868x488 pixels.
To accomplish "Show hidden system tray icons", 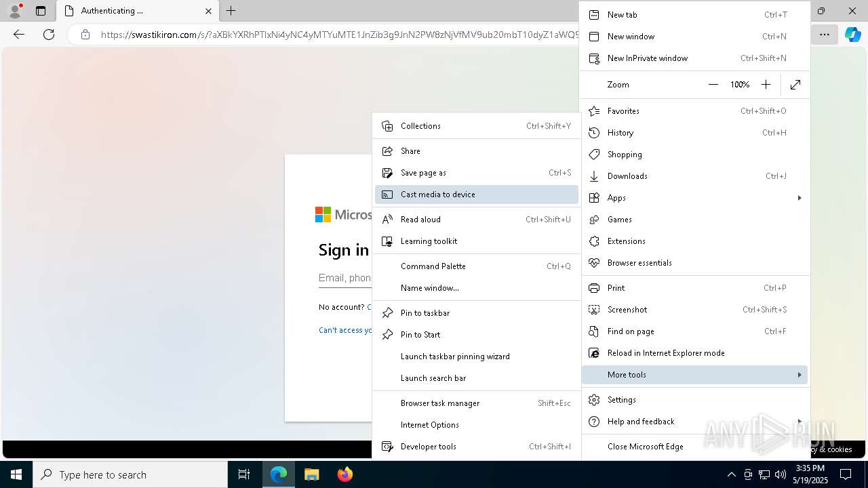I will tap(731, 474).
